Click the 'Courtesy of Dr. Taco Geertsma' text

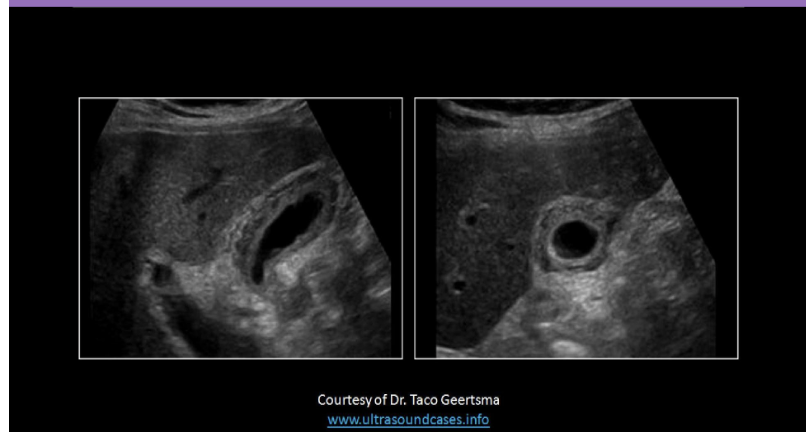point(408,400)
